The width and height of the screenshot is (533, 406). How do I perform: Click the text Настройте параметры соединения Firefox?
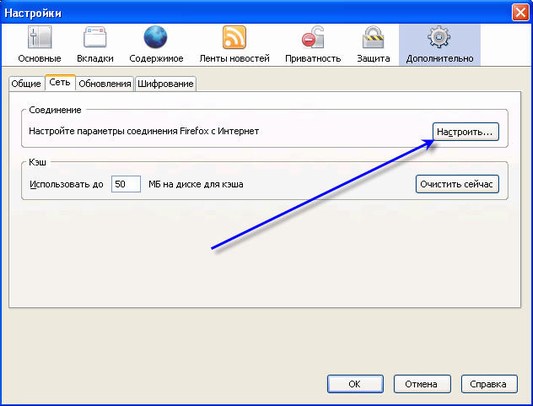click(118, 131)
